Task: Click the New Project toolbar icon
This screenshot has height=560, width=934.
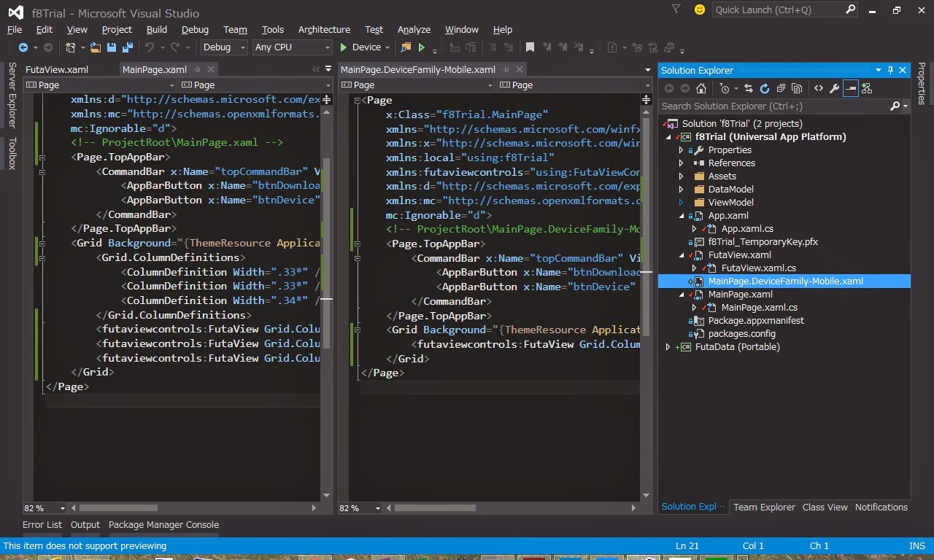Action: click(72, 47)
